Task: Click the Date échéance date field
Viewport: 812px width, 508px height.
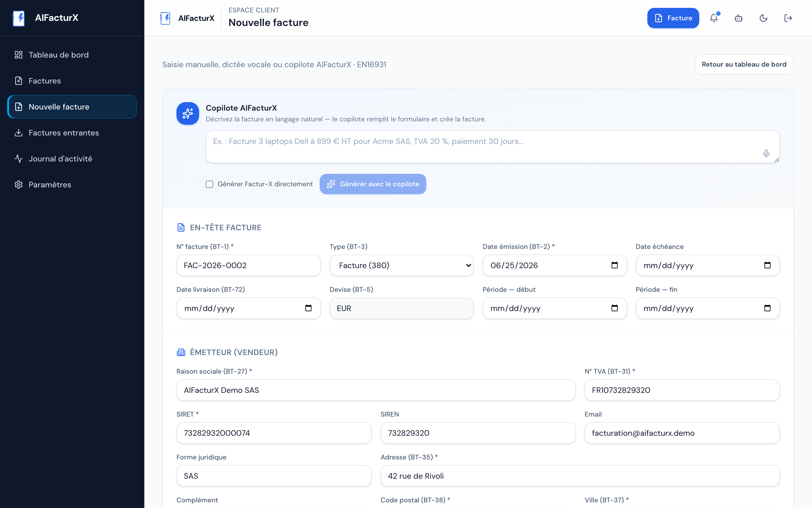Action: (707, 265)
